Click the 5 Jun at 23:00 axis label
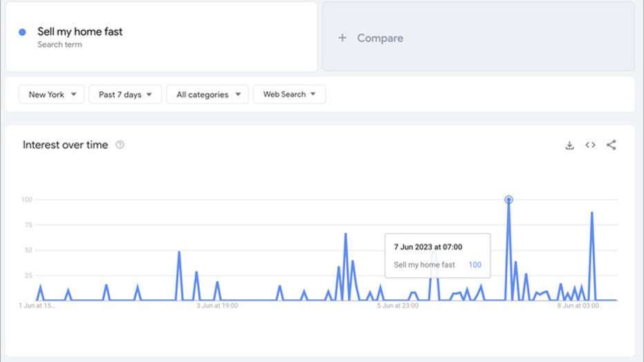The image size is (644, 362). click(x=397, y=305)
